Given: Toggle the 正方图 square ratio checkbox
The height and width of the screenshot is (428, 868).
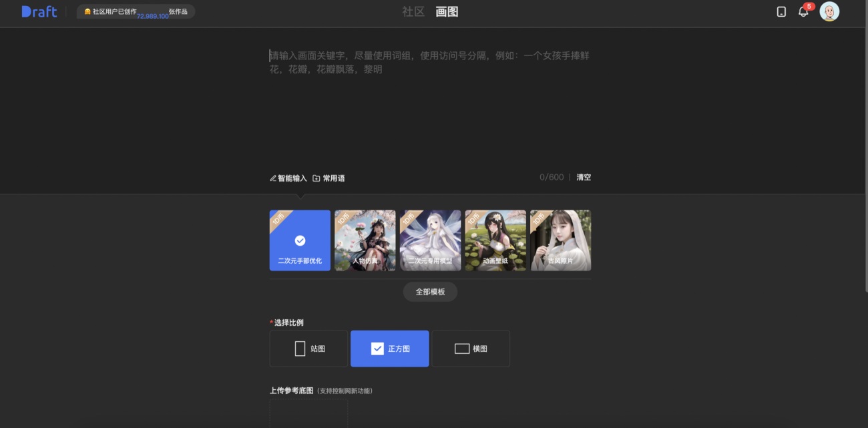Looking at the screenshot, I should point(378,348).
